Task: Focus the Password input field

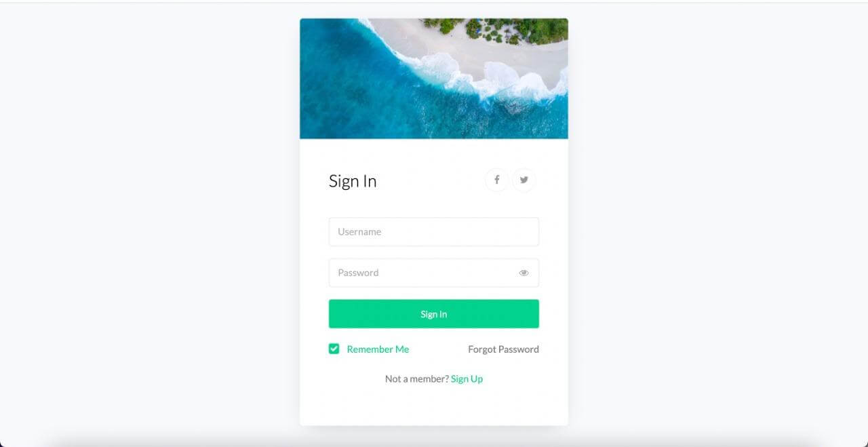Action: click(434, 273)
